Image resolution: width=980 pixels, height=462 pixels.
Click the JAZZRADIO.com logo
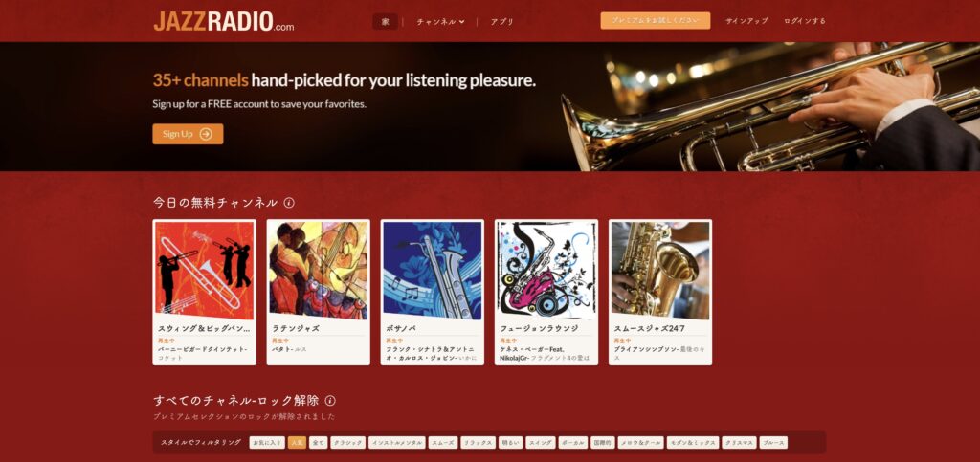[x=224, y=21]
